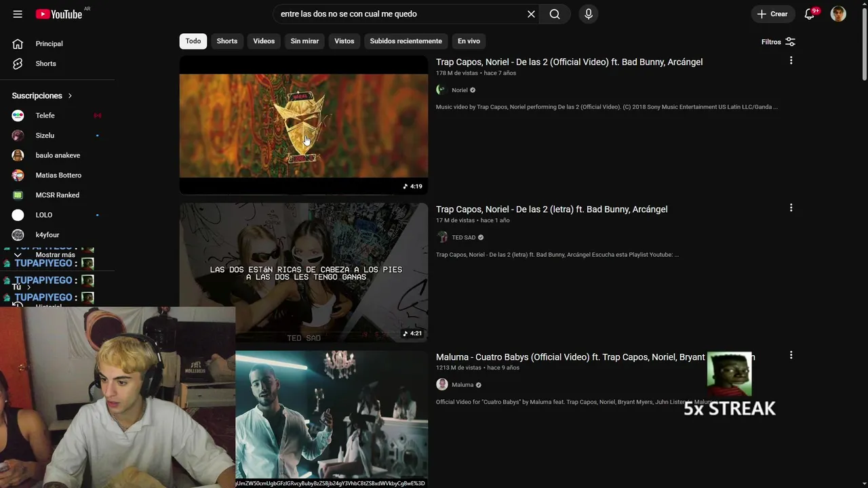Click the Telefe channel avatar icon
This screenshot has width=868, height=488.
(18, 115)
